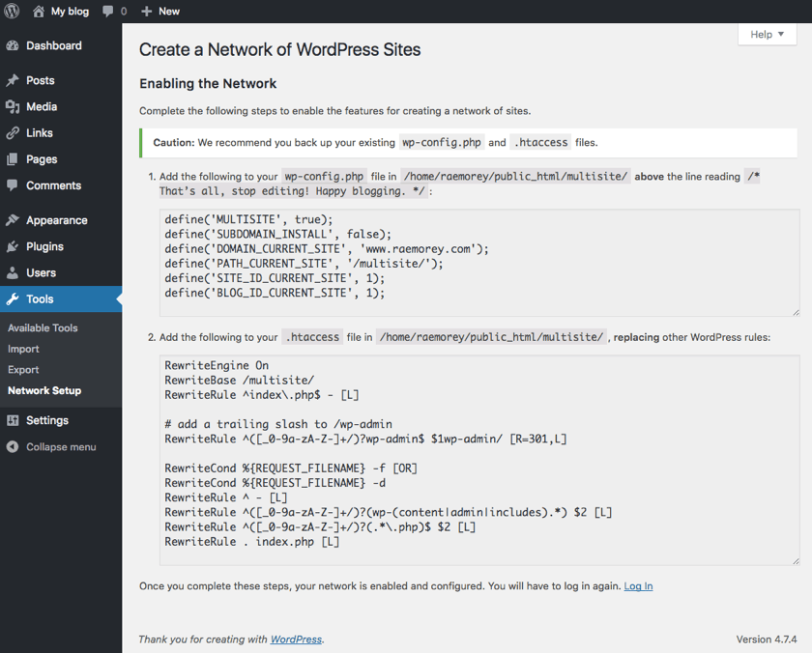Click the Media library icon

pos(13,106)
